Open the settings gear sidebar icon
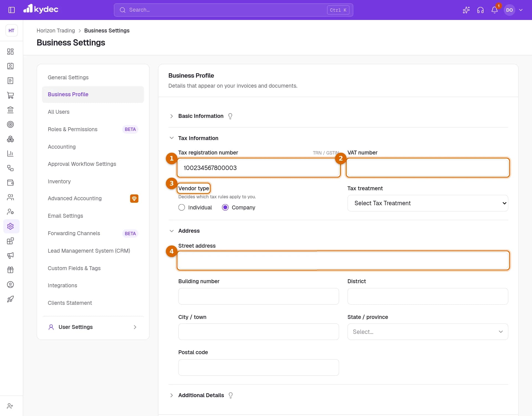Screen dimensions: 532x416 click(10, 226)
